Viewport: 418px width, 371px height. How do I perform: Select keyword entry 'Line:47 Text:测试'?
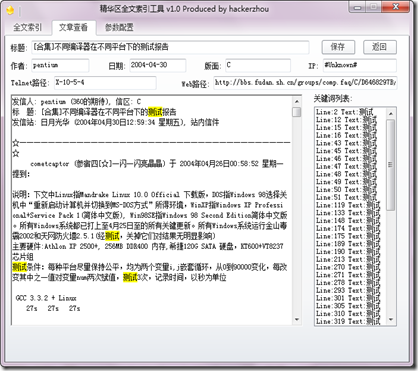pos(346,166)
